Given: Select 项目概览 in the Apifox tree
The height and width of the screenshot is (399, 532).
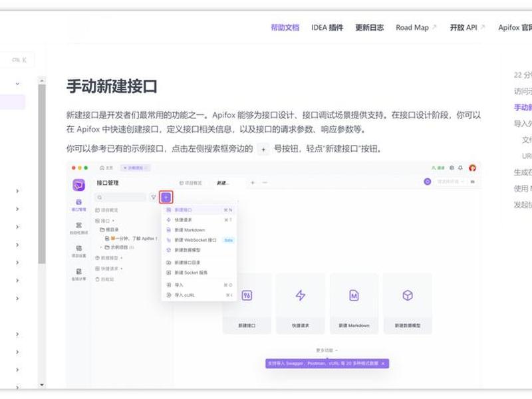Looking at the screenshot, I should tap(106, 210).
